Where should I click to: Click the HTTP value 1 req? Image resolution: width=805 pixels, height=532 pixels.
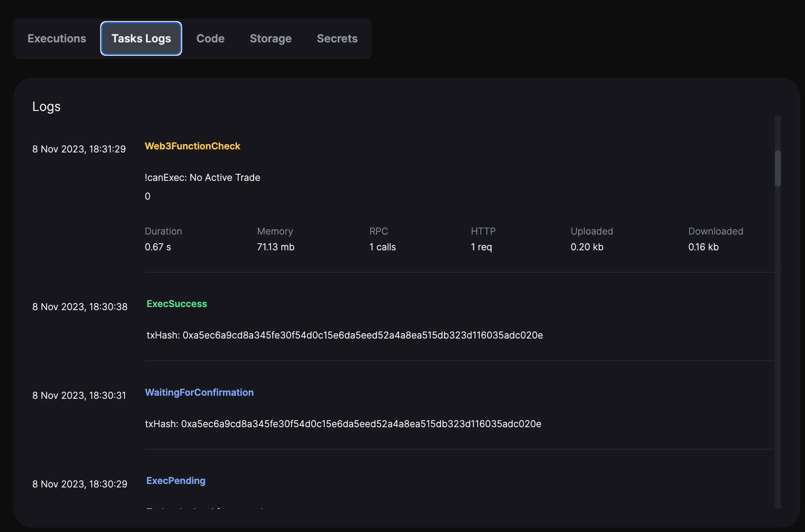click(x=482, y=247)
